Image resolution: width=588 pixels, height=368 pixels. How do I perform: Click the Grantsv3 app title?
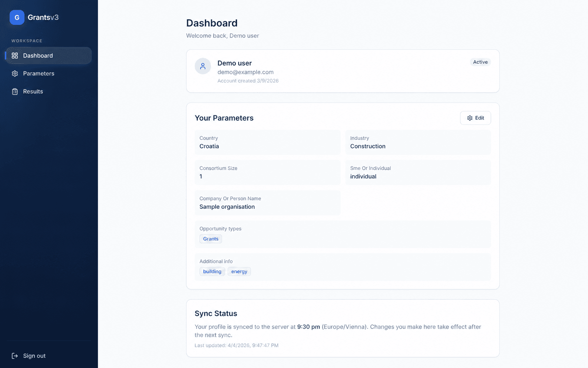pyautogui.click(x=43, y=17)
